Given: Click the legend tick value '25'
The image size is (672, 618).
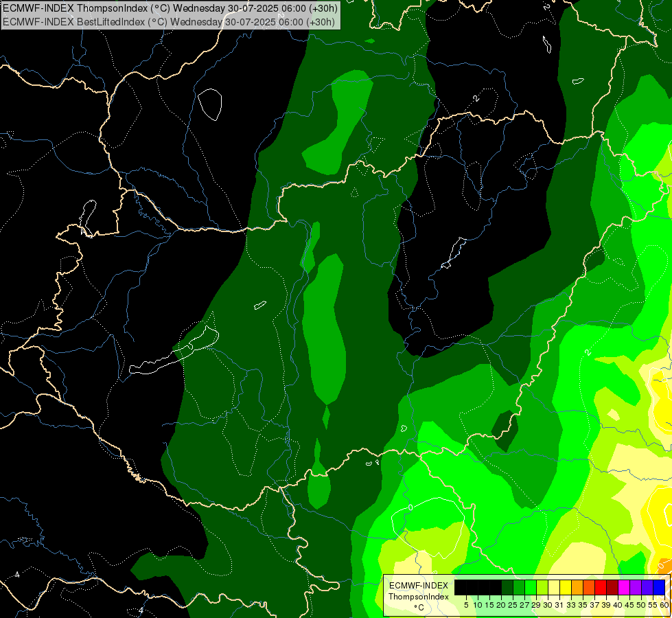Looking at the screenshot, I should point(513,605).
